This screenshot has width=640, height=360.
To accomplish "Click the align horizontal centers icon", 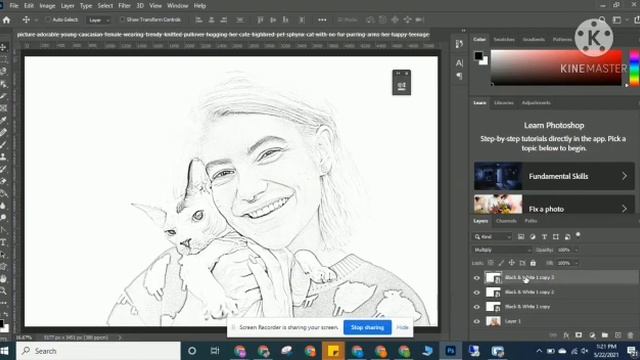I will (x=211, y=20).
